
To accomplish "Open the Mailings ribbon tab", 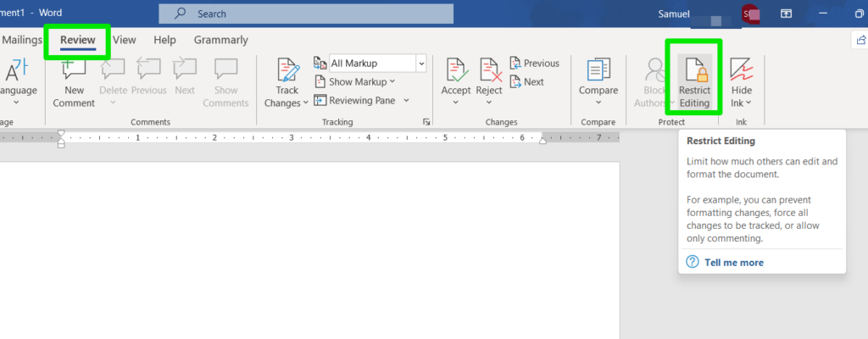I will tap(22, 40).
